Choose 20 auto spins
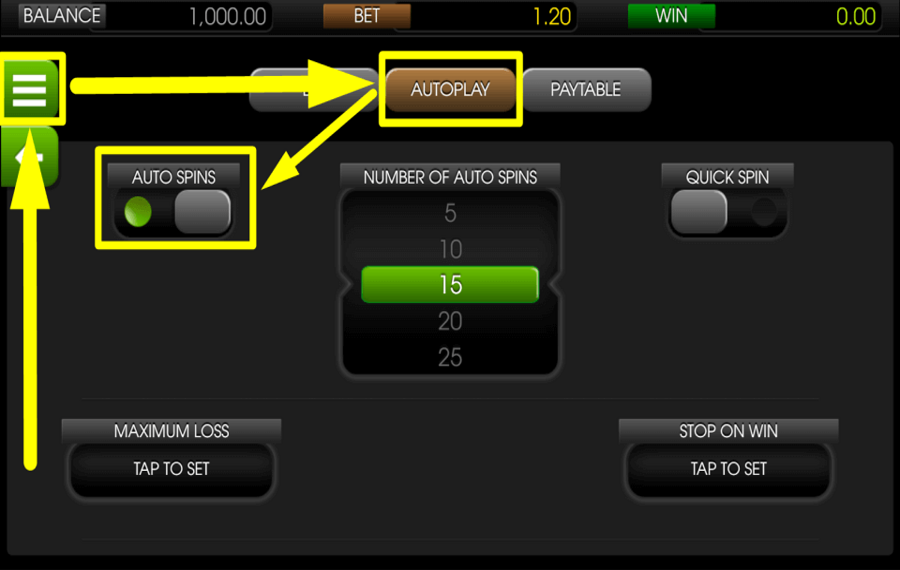The image size is (900, 570). coord(451,321)
